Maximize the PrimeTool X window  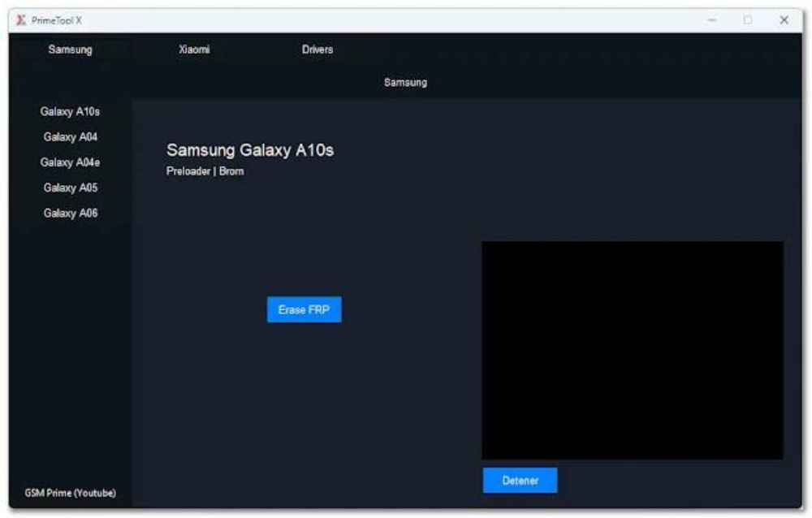pos(748,20)
